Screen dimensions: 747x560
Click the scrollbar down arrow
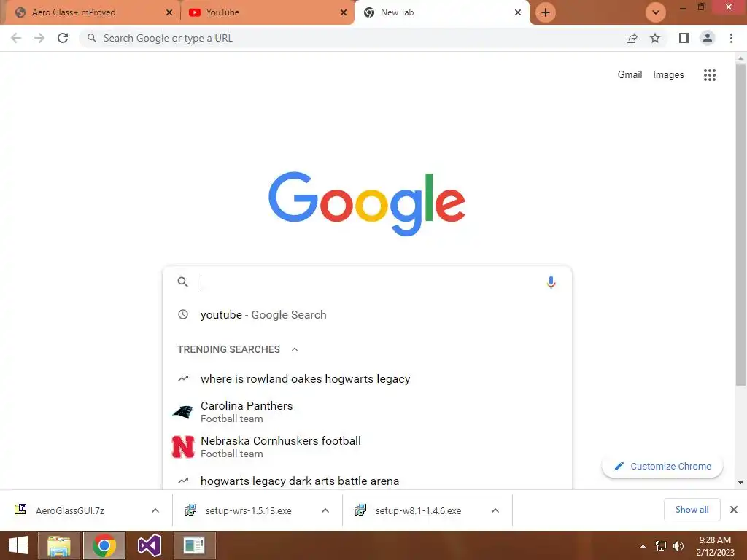740,483
